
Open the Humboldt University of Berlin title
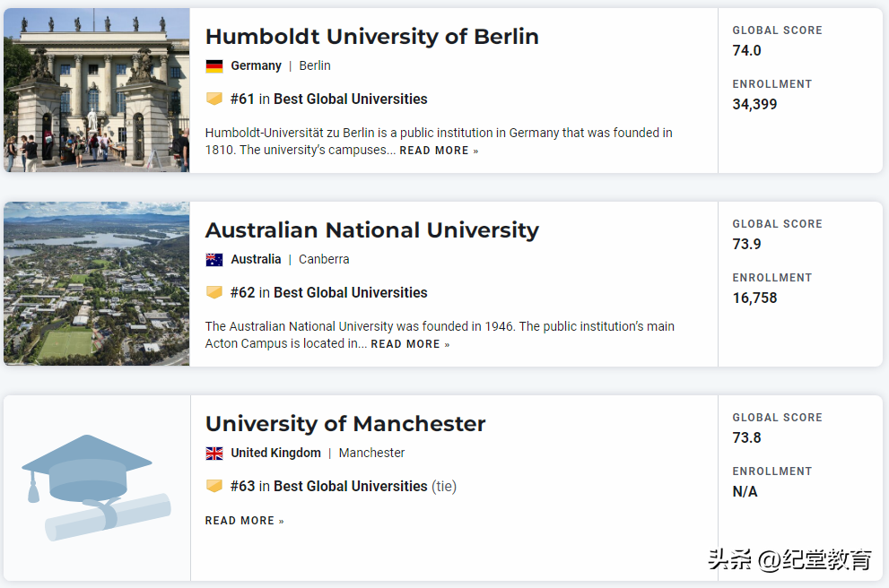(371, 37)
